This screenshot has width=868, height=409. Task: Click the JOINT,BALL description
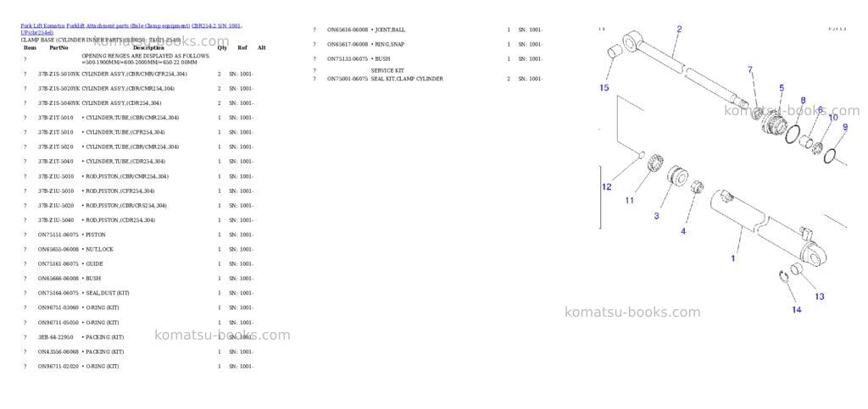388,30
